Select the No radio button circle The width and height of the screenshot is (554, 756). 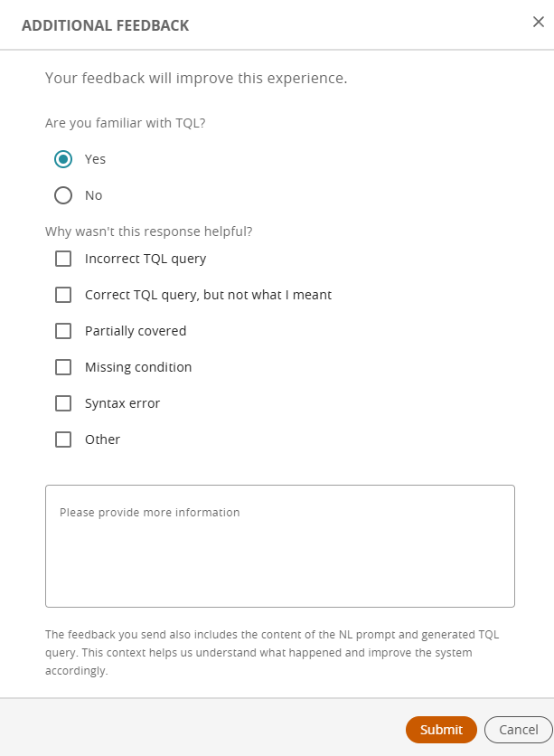63,195
